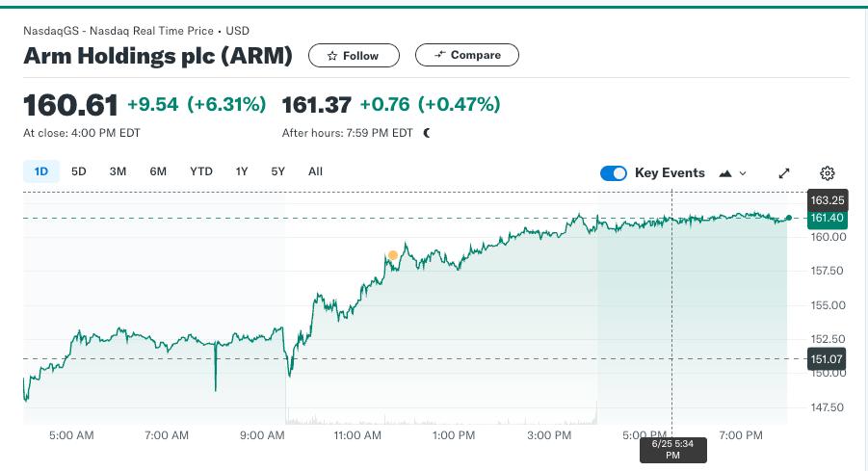Click the after-hours moon icon
The image size is (868, 471).
[426, 133]
